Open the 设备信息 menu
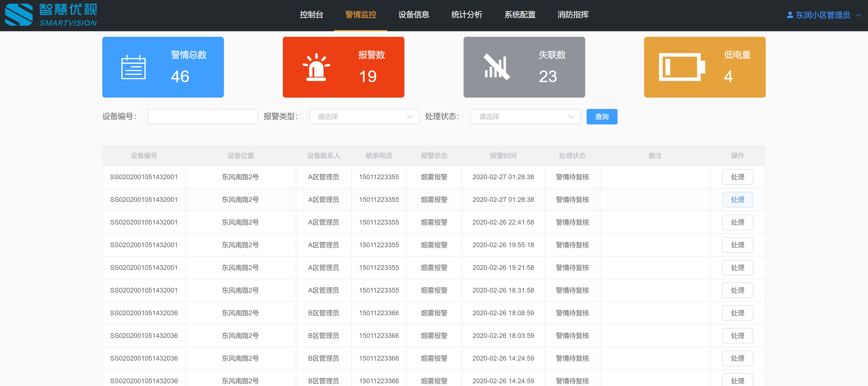The height and width of the screenshot is (386, 868). tap(414, 15)
